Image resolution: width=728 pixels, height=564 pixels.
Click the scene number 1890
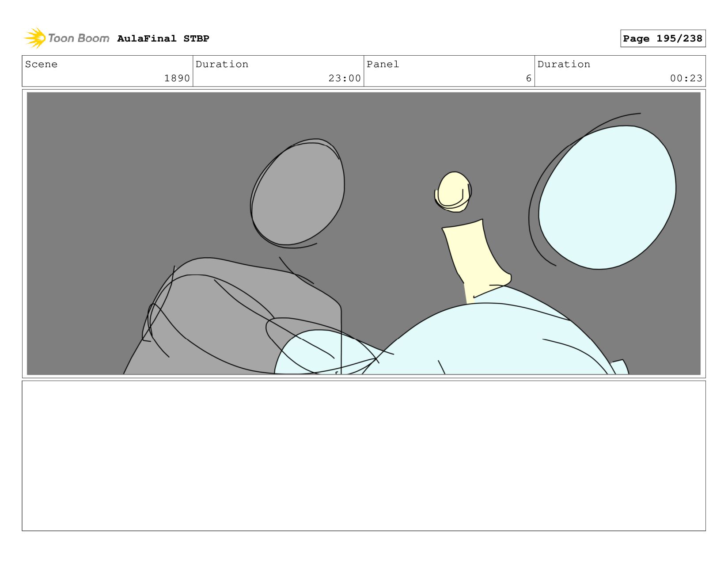(x=177, y=78)
